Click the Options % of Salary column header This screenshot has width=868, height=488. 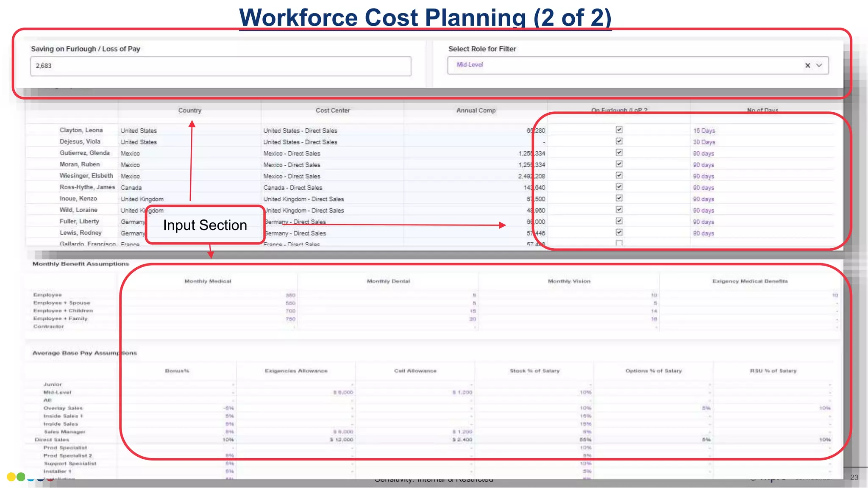pyautogui.click(x=654, y=371)
